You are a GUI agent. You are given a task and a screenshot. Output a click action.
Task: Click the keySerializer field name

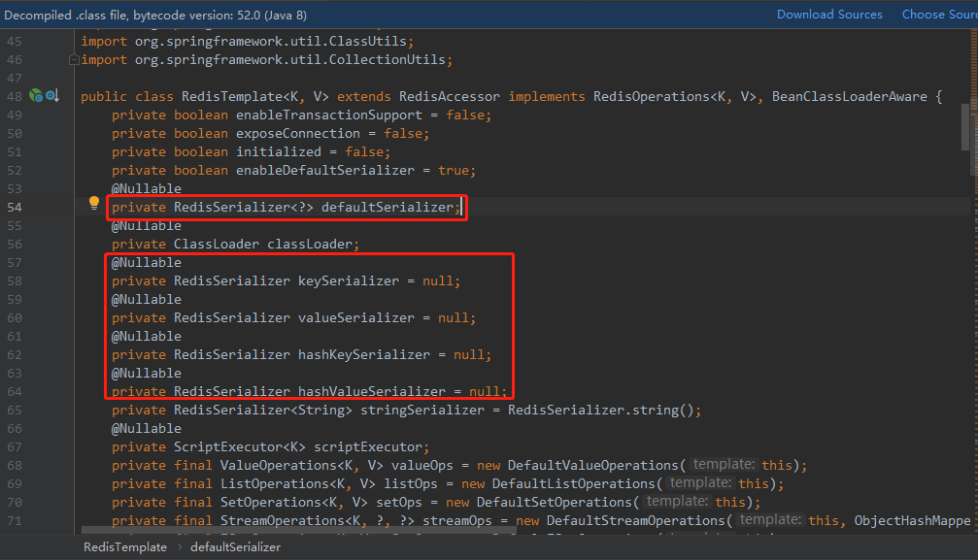click(x=348, y=280)
